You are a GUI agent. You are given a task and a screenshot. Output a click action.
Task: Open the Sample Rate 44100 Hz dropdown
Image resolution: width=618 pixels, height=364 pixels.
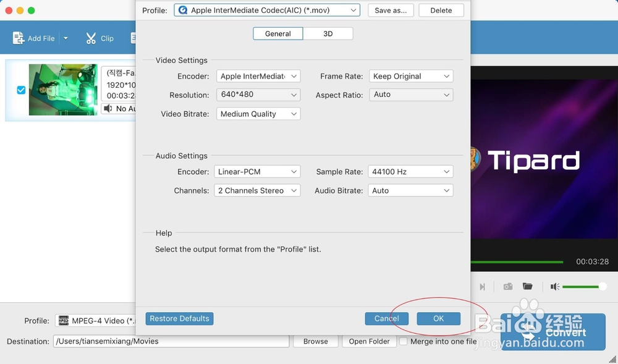click(410, 171)
